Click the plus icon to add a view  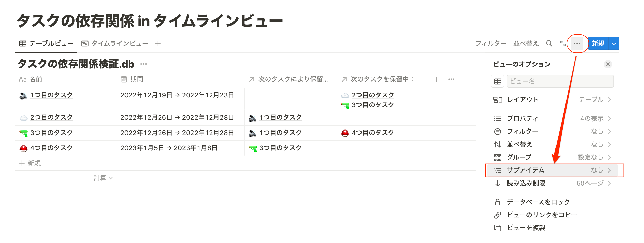click(158, 44)
